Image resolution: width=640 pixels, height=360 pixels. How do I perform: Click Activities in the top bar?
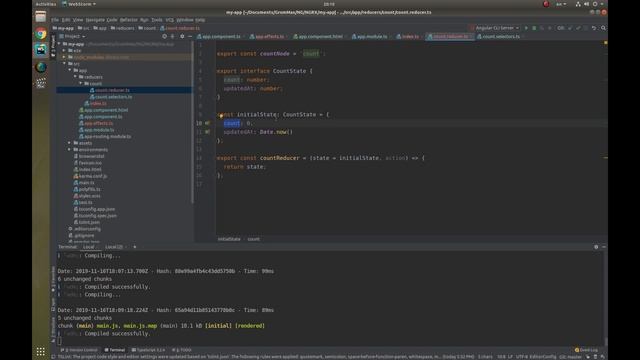click(46, 4)
